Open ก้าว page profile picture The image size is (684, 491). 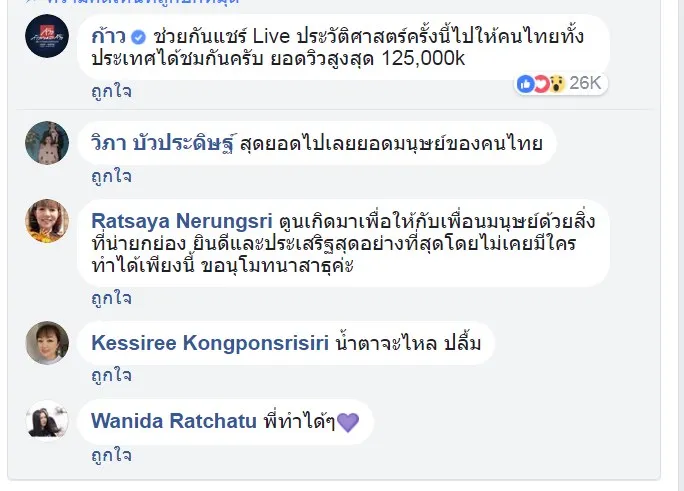coord(47,36)
